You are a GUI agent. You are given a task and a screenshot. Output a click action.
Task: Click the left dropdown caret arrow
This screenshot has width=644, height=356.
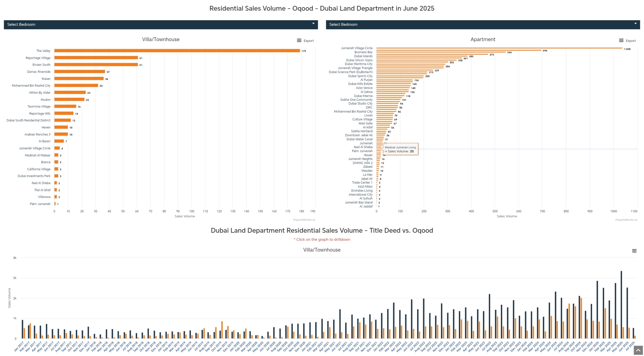click(313, 23)
